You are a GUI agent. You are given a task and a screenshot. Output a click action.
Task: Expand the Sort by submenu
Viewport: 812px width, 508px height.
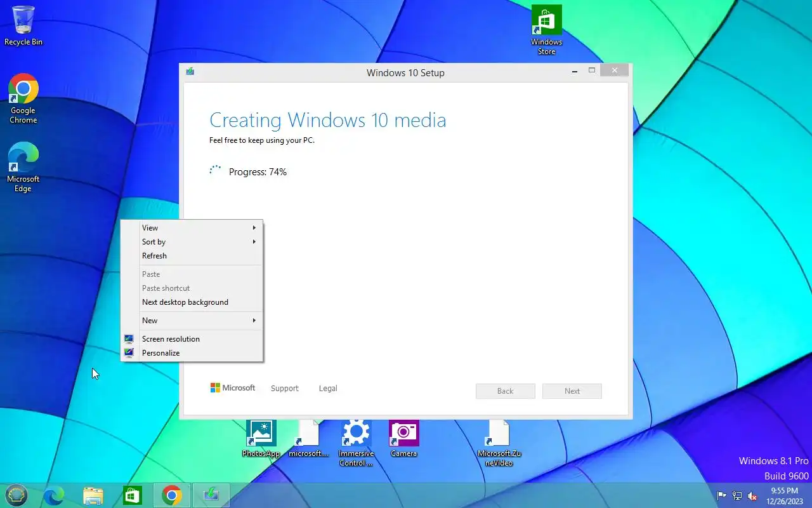(x=192, y=242)
